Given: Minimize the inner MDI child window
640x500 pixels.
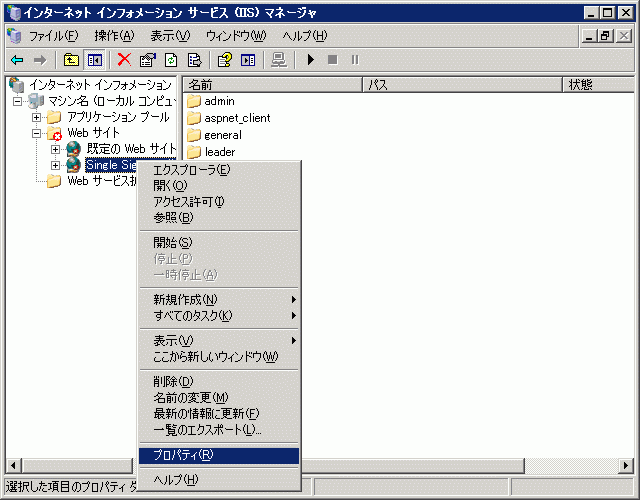Looking at the screenshot, I should (x=589, y=36).
